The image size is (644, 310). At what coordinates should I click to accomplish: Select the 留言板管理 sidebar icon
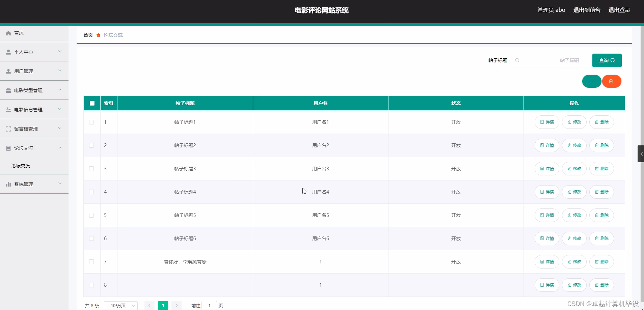point(8,129)
